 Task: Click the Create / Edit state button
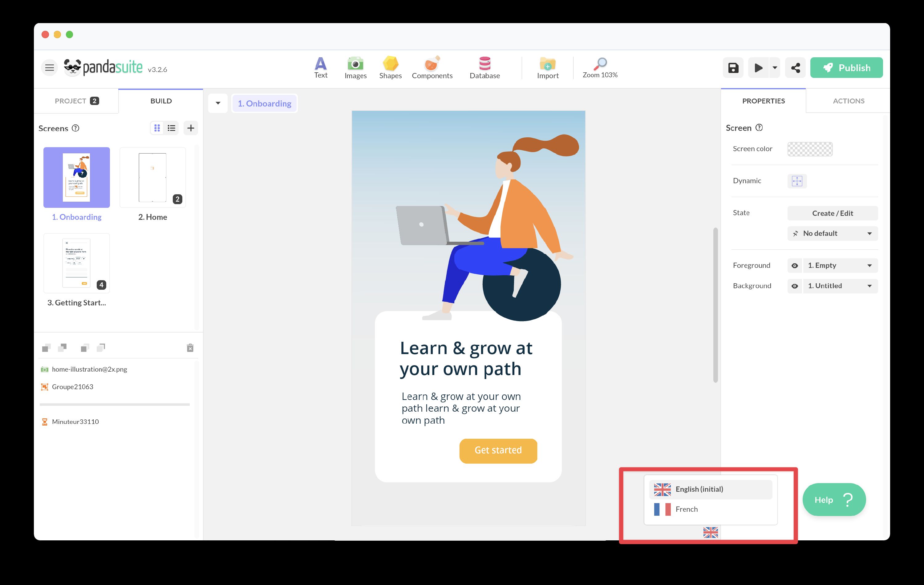click(832, 213)
